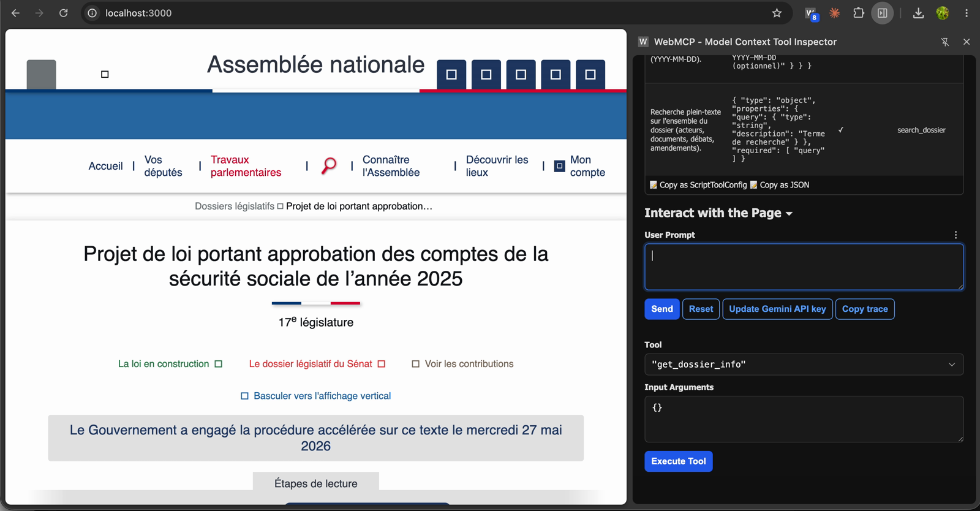Viewport: 980px width, 511px height.
Task: Go back using the browser back arrow
Action: click(15, 13)
